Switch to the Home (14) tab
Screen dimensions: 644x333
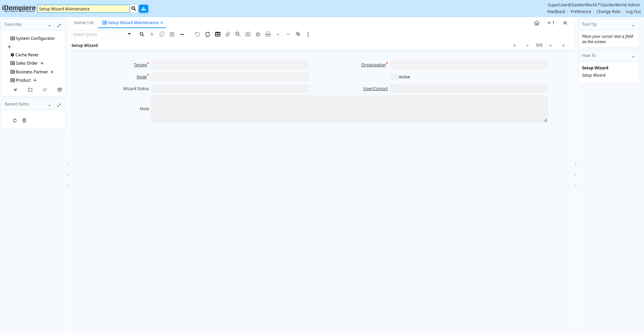84,23
